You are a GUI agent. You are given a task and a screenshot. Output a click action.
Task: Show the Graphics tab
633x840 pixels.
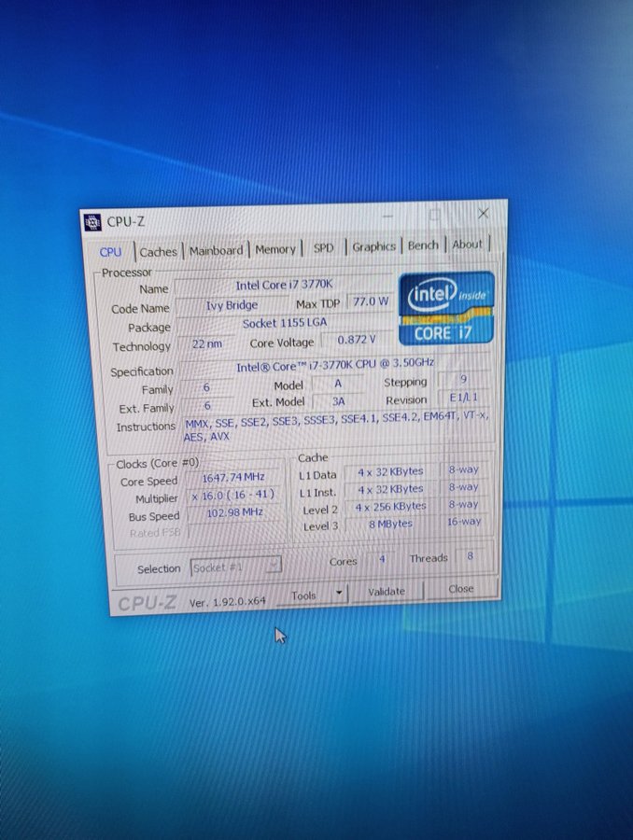click(x=373, y=246)
